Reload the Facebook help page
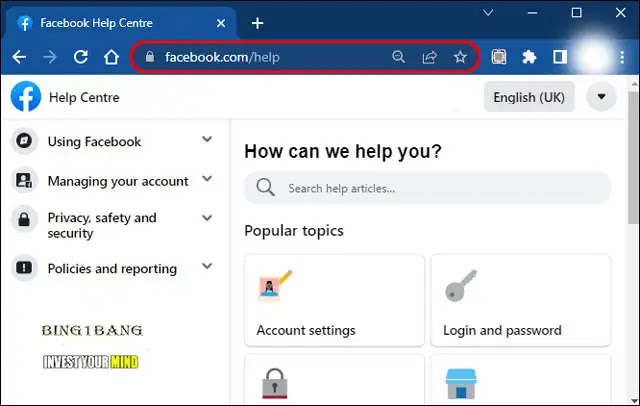Viewport: 640px width, 406px height. (x=81, y=57)
